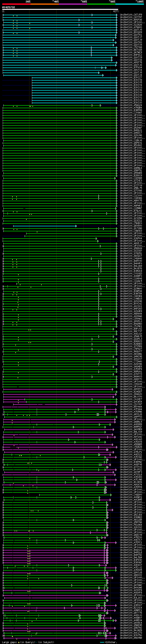This screenshot has width=146, height=644.
Task: Click the UniRef100_Q67WC9 label
Action: coord(131,53)
